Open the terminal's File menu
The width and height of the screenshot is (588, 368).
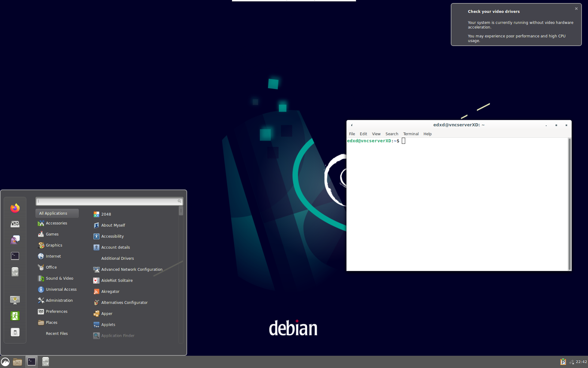352,134
